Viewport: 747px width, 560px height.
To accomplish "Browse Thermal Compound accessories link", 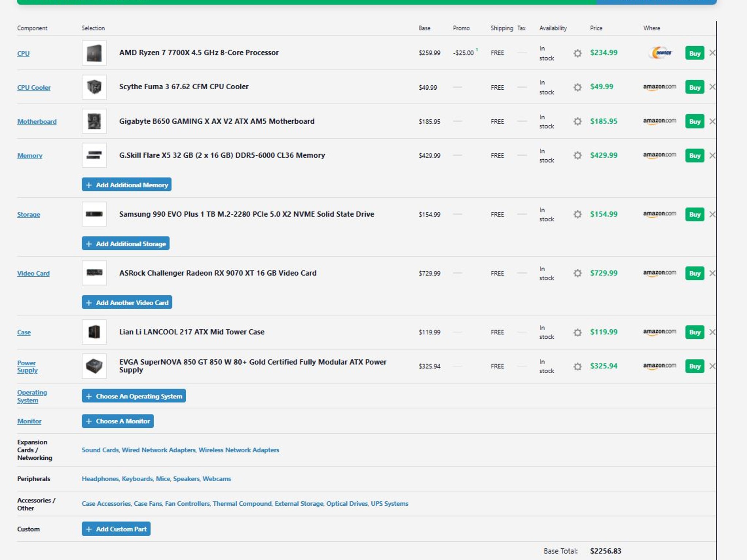I will [x=242, y=503].
